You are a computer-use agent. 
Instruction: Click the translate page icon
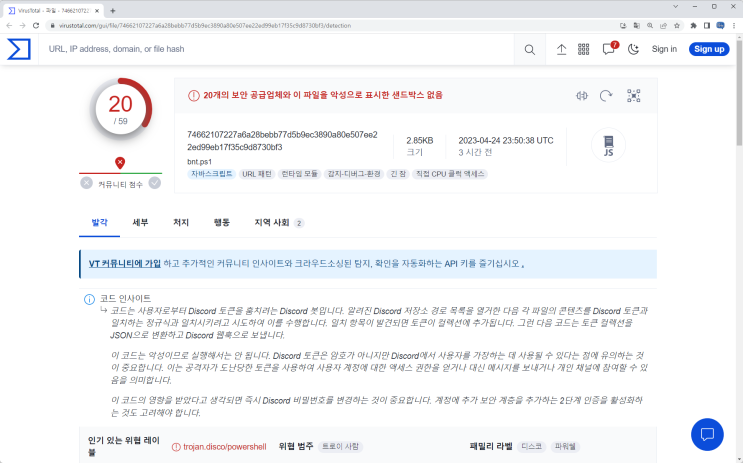636,26
